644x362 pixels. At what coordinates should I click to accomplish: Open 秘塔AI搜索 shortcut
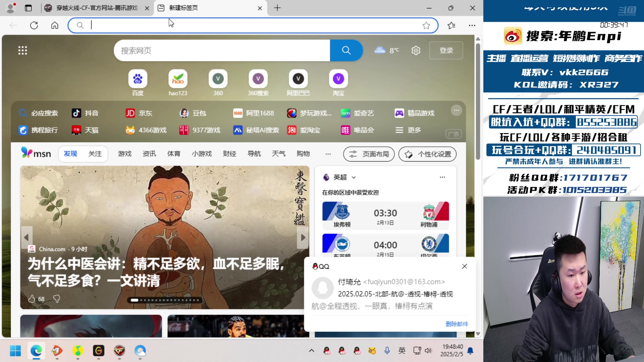[x=256, y=130]
